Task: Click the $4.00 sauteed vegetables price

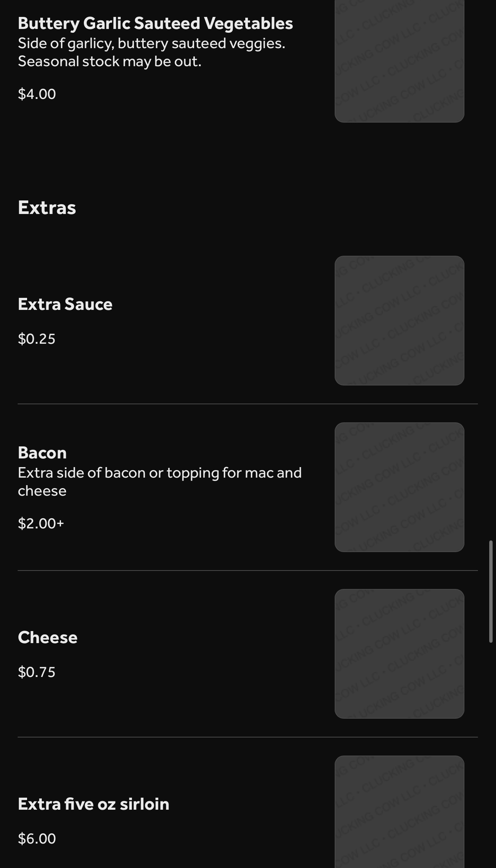Action: coord(37,94)
